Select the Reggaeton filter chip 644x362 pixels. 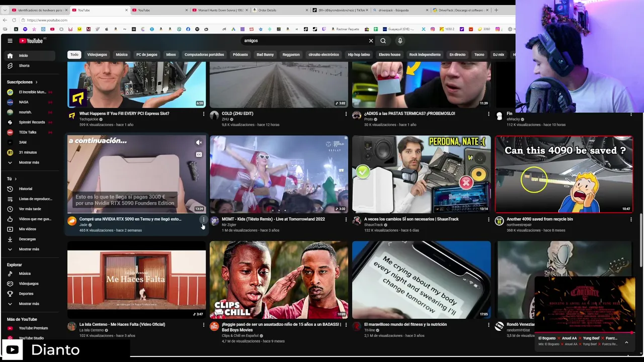tap(291, 54)
